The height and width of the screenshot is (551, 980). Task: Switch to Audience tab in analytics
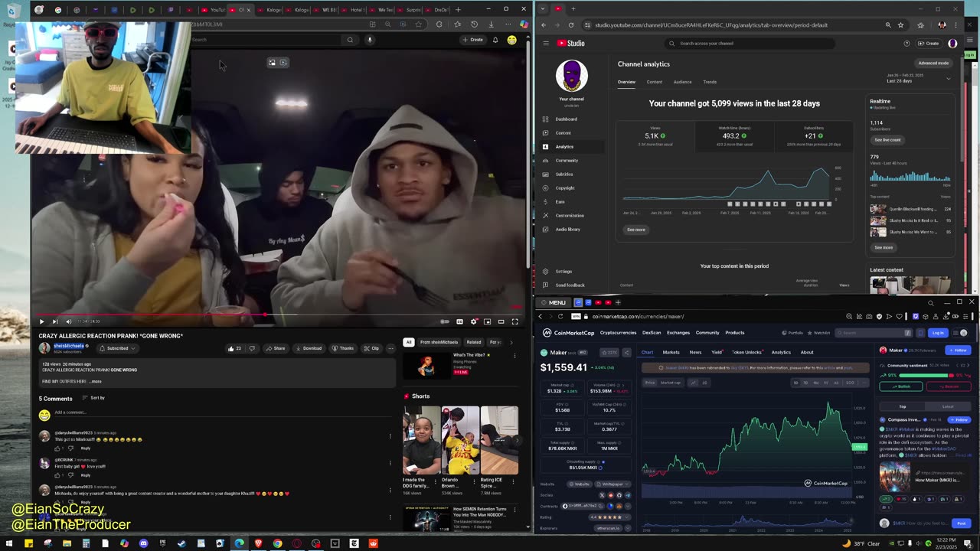[x=682, y=82]
